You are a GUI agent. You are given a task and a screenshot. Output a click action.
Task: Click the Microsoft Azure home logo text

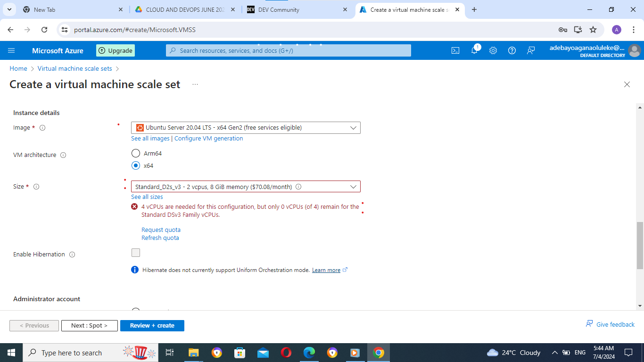58,50
